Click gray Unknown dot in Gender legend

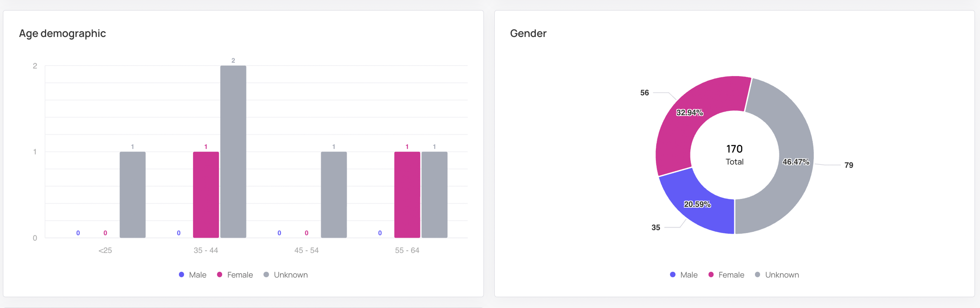coord(758,275)
